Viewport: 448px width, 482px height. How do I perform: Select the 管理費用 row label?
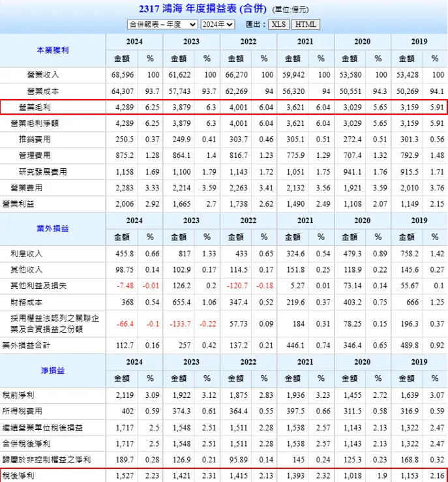click(x=35, y=155)
